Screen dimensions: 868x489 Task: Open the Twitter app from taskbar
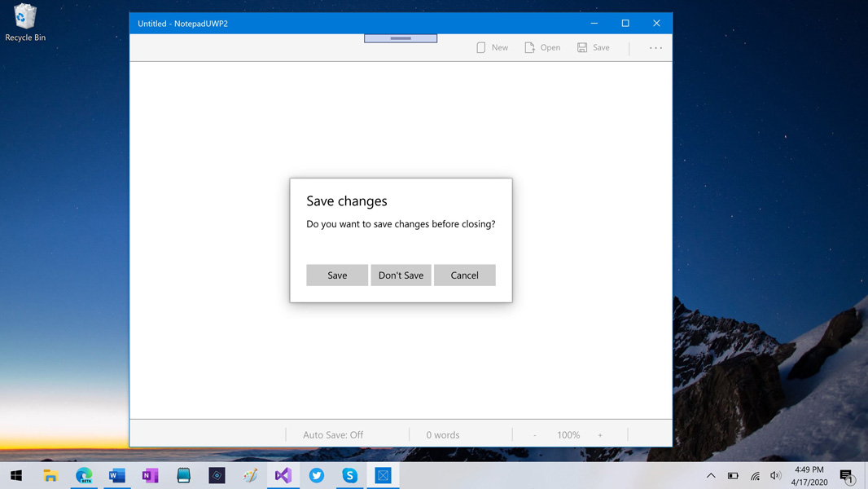point(317,475)
